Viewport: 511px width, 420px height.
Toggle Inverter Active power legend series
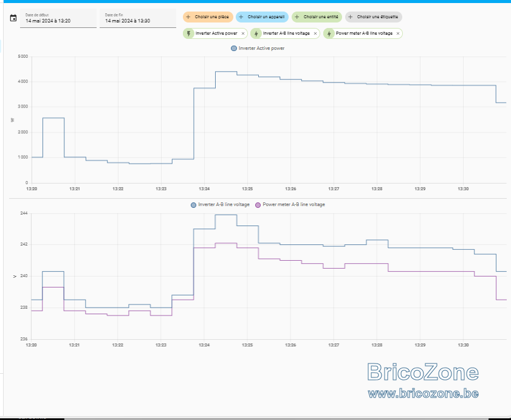258,48
